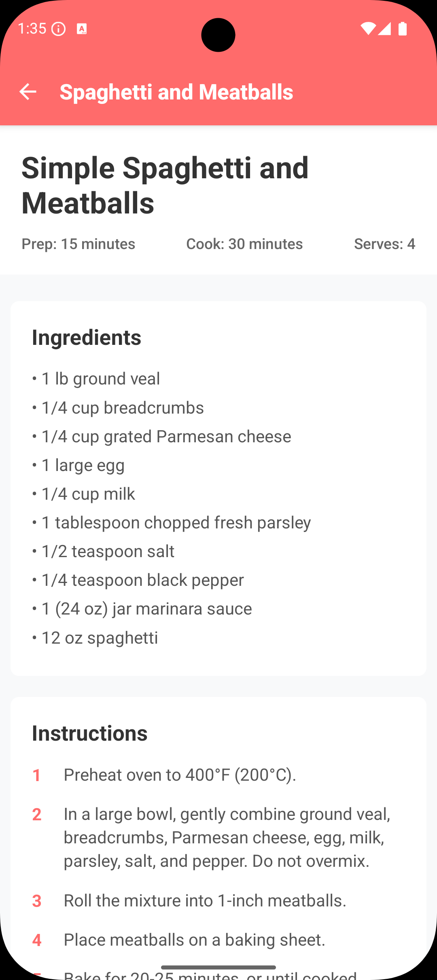
Task: Tap the clock showing 1:35
Action: 32,29
